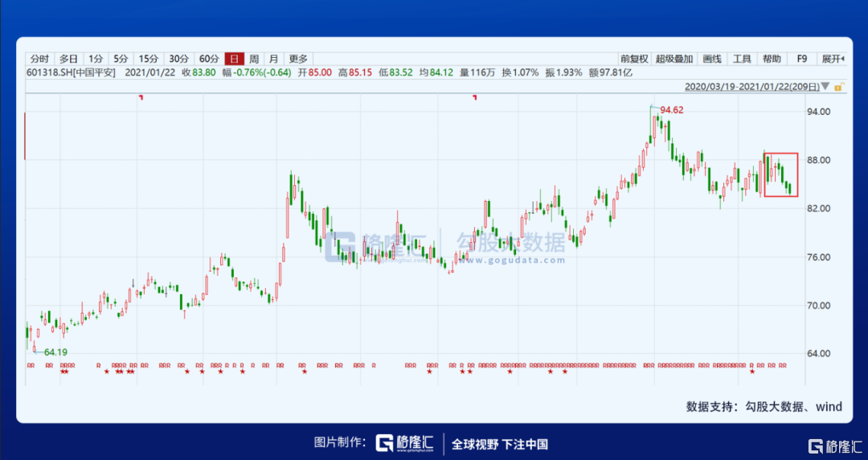Toggle the orange range lock icon
This screenshot has height=460, width=868.
[x=839, y=87]
